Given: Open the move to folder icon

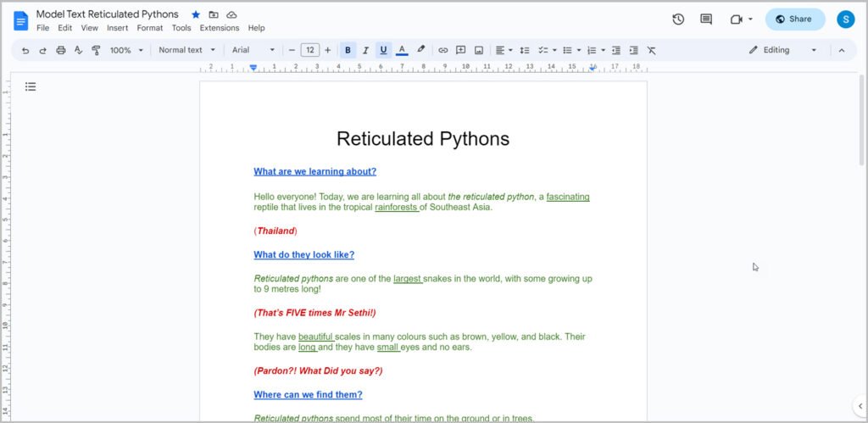Looking at the screenshot, I should click(x=213, y=15).
